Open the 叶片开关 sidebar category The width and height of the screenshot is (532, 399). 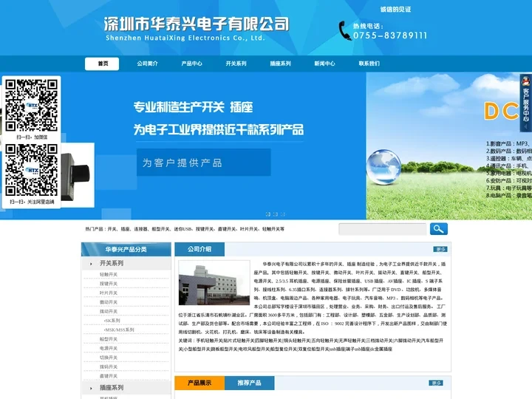pos(109,293)
